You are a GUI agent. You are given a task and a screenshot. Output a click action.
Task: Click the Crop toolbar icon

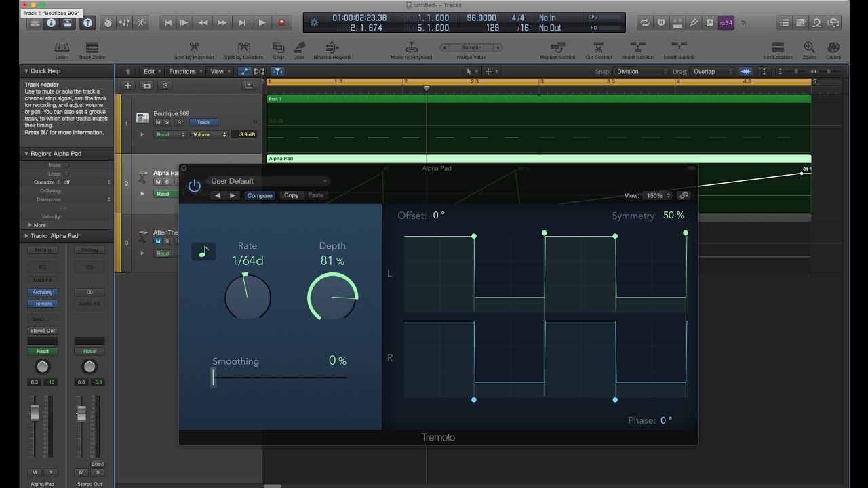tap(279, 47)
